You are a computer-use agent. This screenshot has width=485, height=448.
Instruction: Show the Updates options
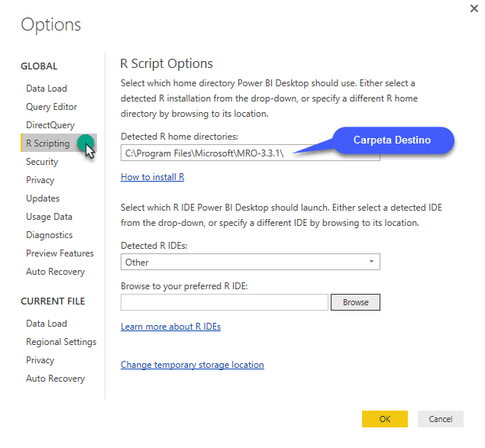click(x=43, y=198)
